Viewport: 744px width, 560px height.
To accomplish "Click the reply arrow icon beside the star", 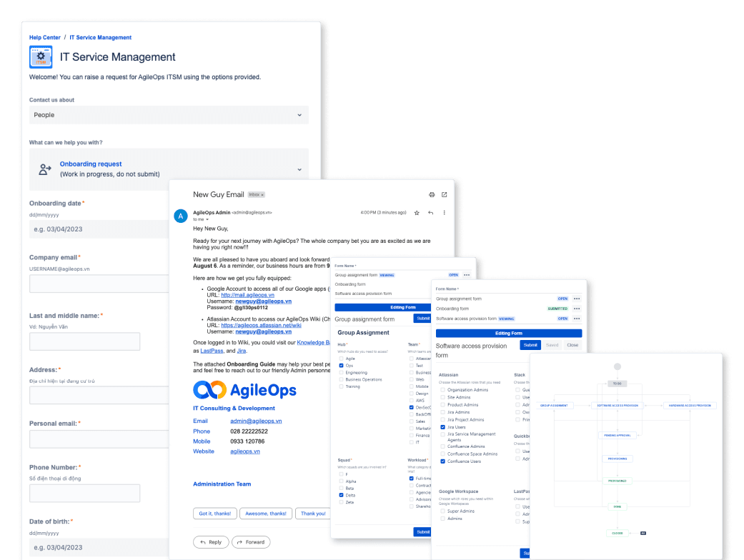I will point(430,213).
